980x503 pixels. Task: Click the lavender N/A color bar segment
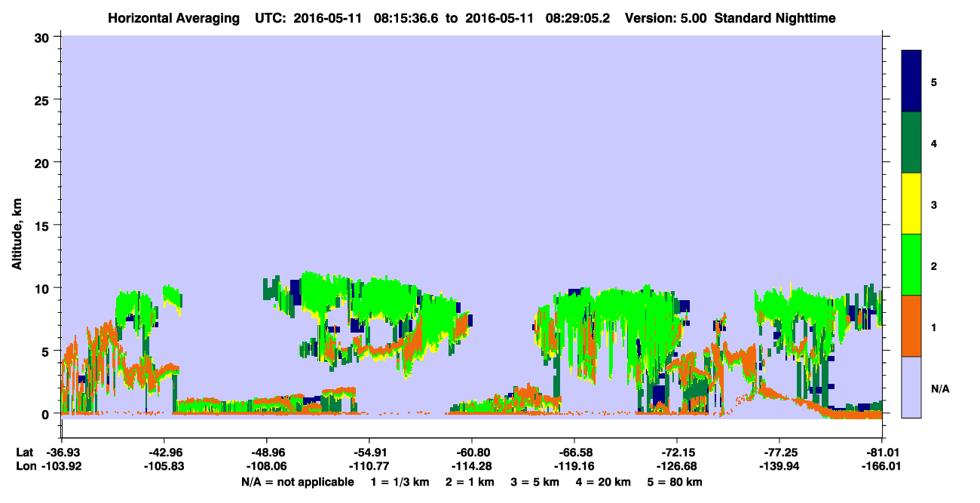pyautogui.click(x=911, y=387)
